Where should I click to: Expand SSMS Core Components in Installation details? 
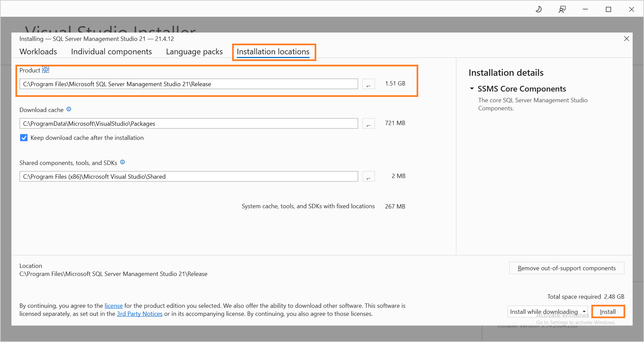tap(472, 89)
